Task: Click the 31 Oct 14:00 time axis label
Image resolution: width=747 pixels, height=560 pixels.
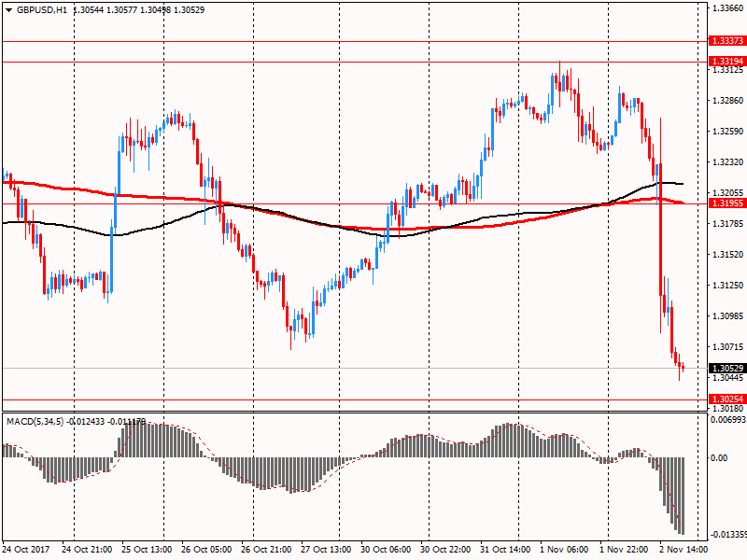Action: point(505,550)
